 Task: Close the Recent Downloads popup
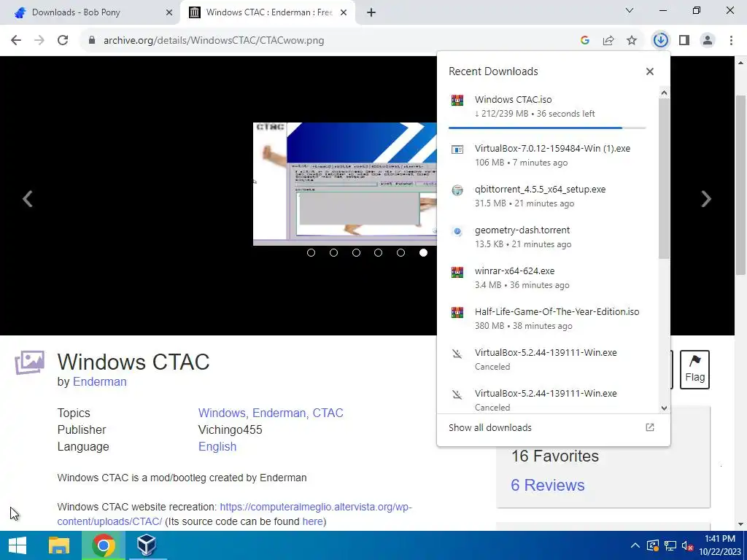click(650, 71)
